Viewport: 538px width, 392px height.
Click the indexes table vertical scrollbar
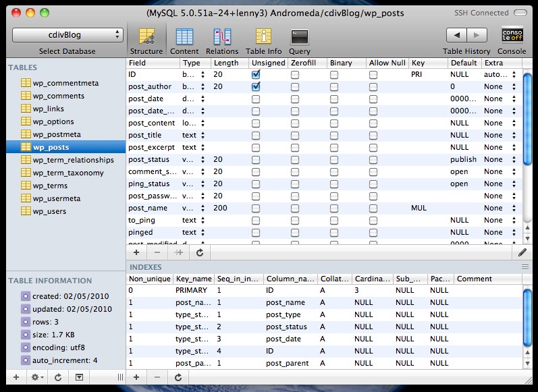pos(527,317)
